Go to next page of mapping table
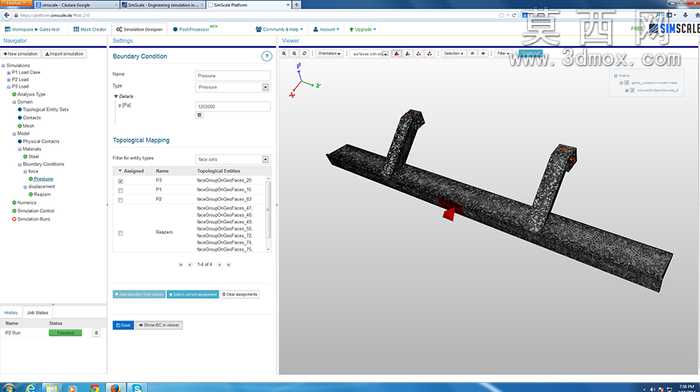Screen dimensions: 700x392 coord(220,265)
